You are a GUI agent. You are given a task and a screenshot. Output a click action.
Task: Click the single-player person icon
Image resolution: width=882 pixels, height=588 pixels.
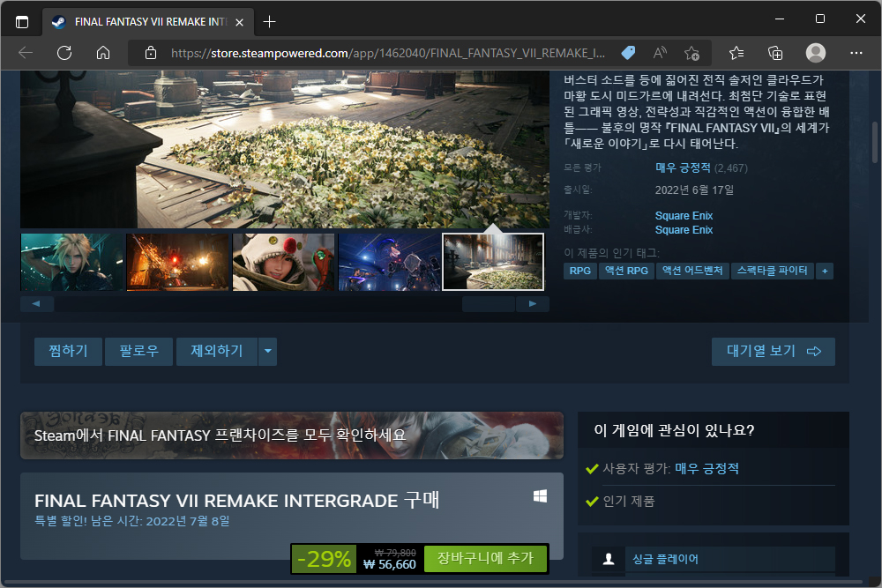pos(609,559)
